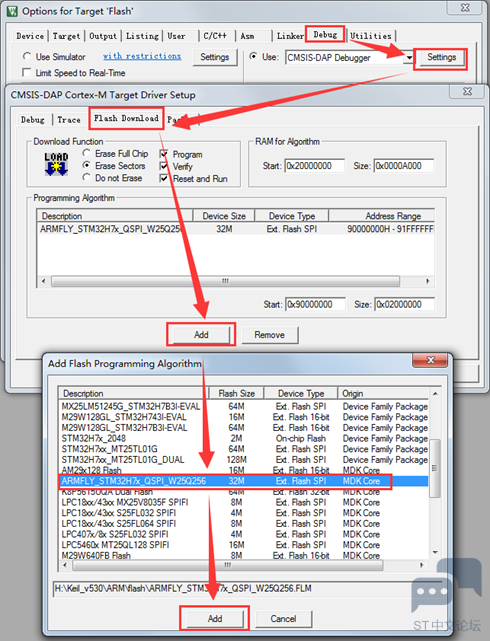
Task: Click the Cancel button
Action: [283, 619]
